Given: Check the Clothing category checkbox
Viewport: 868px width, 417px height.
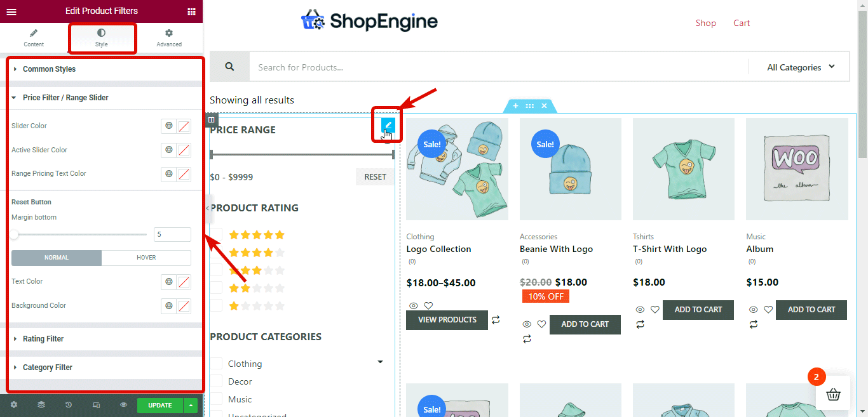Looking at the screenshot, I should (x=216, y=364).
